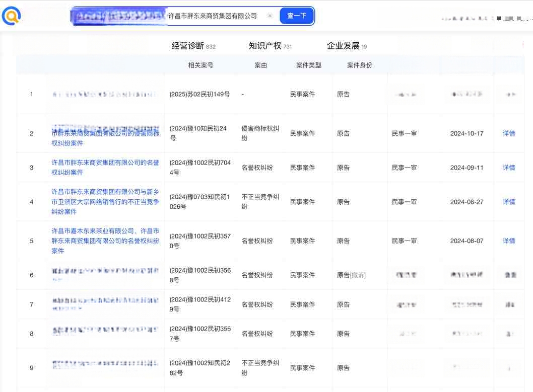Click the 案件类型 column header

tap(308, 65)
